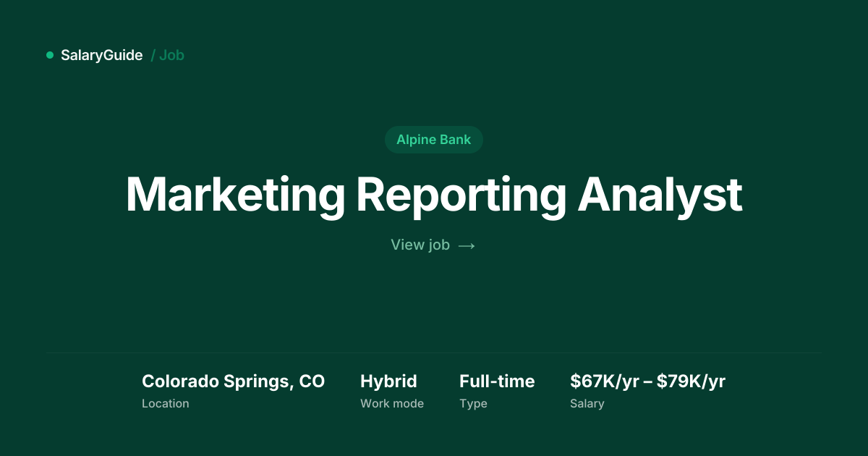The image size is (868, 456).
Task: Click the Type label
Action: (473, 404)
